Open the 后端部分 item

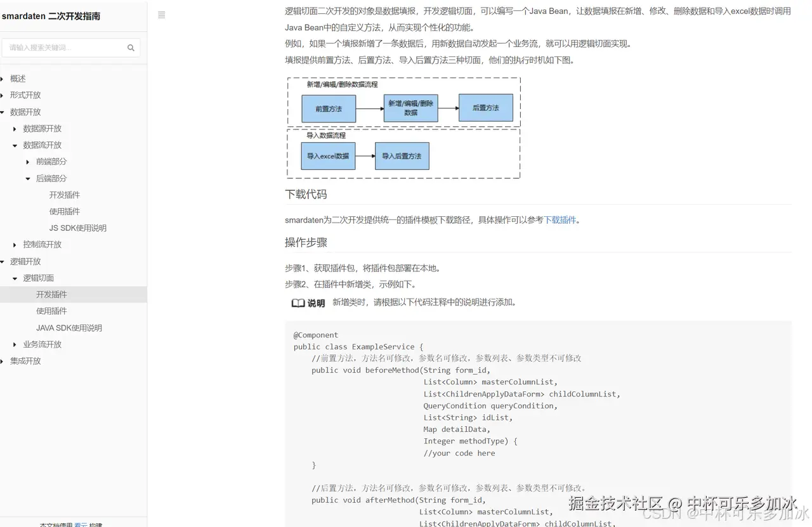click(51, 179)
